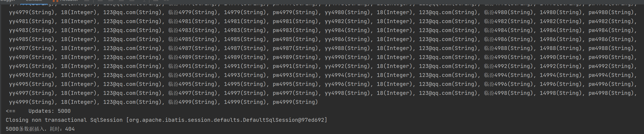Open the Actuator tab
The image size is (644, 134).
click(x=69, y=1)
